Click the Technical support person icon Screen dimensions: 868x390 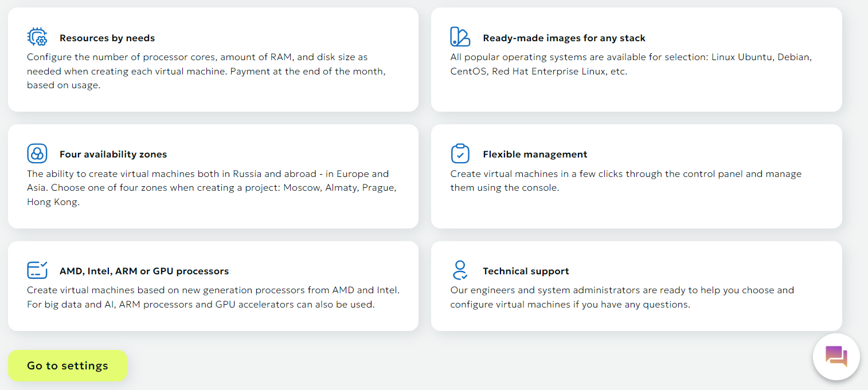(460, 270)
